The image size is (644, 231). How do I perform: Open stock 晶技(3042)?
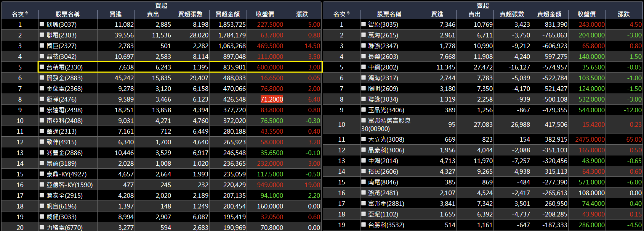click(x=61, y=57)
